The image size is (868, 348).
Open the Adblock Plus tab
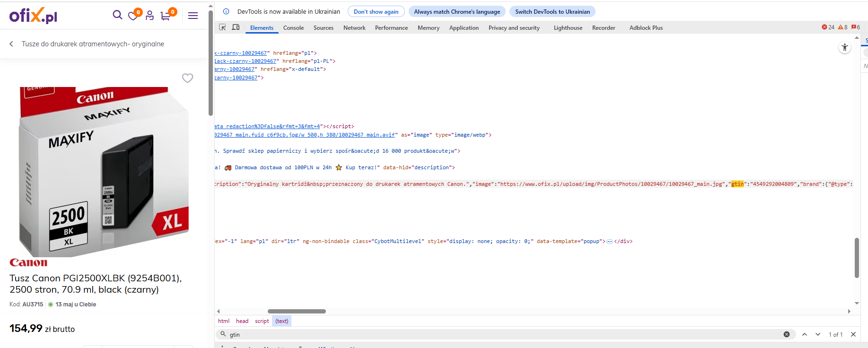pos(646,28)
